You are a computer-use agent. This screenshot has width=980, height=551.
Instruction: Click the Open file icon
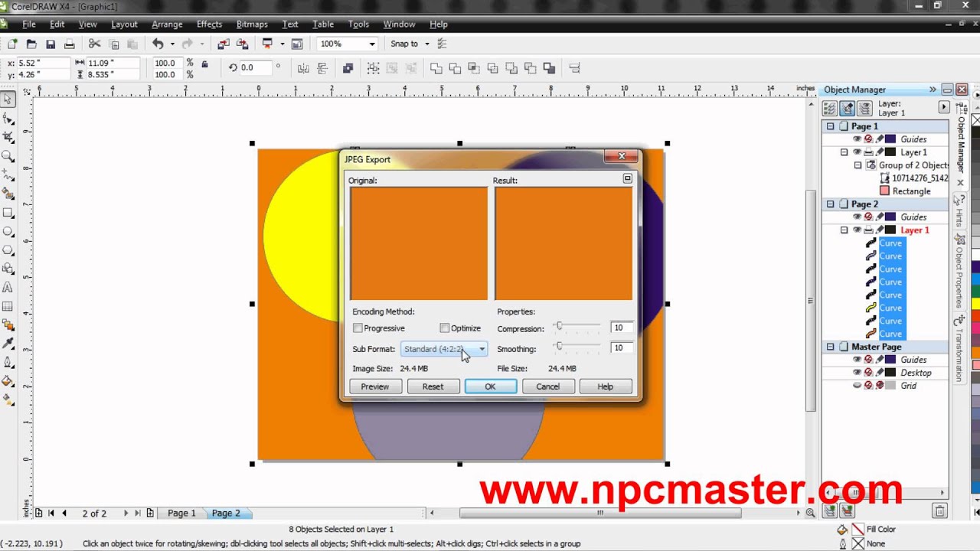pyautogui.click(x=31, y=44)
